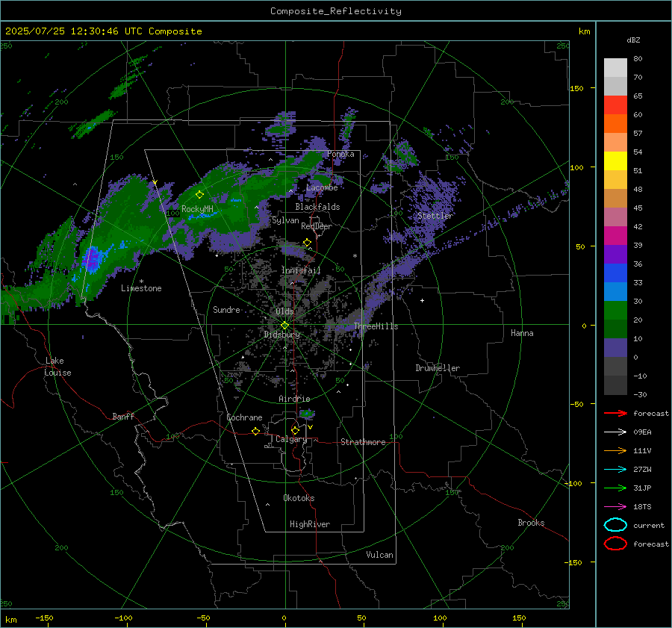Click the cyan current ellipse icon
The width and height of the screenshot is (672, 628).
(x=615, y=525)
